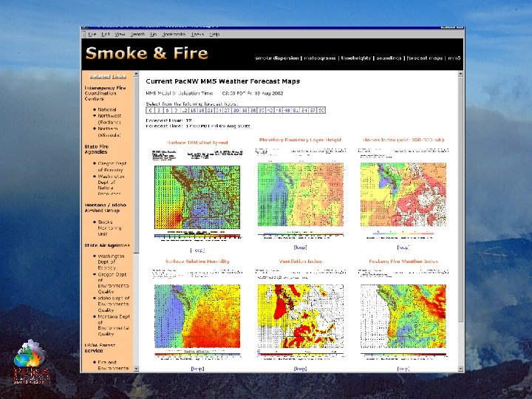Click main page scrollbar up arrow
This screenshot has height=399, width=532.
click(460, 74)
